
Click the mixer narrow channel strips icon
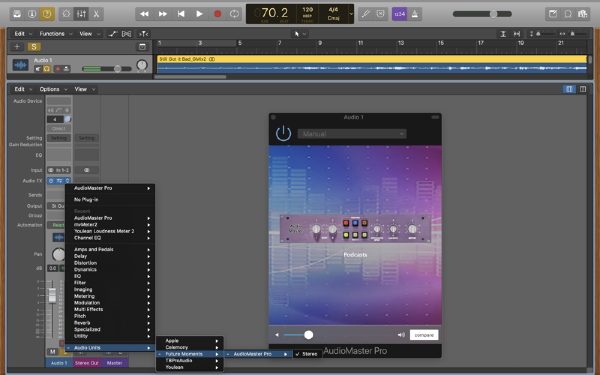569,89
